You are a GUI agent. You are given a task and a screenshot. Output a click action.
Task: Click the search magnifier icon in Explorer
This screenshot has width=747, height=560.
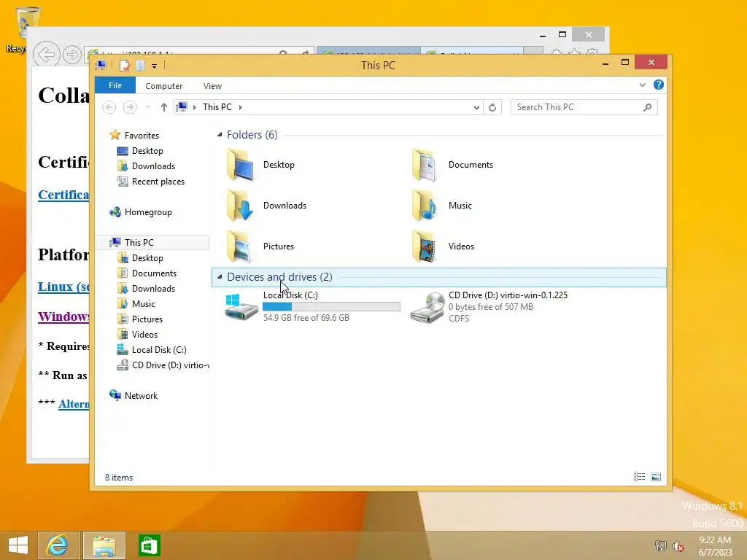pyautogui.click(x=648, y=108)
